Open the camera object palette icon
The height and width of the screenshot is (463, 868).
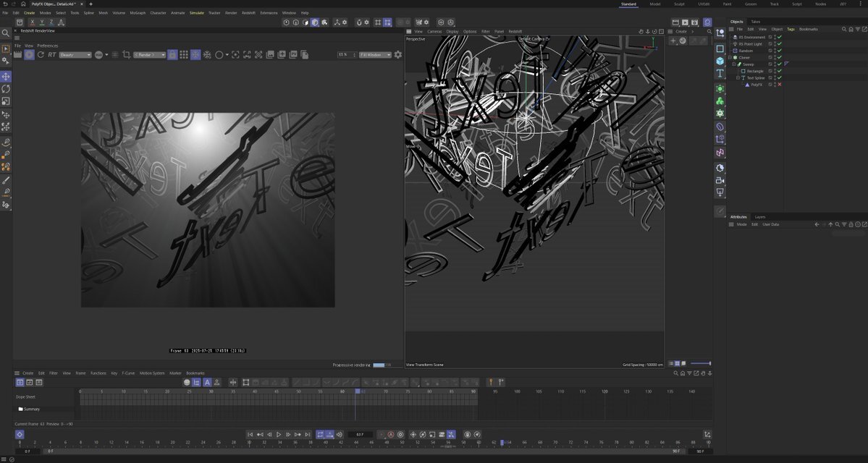click(720, 180)
